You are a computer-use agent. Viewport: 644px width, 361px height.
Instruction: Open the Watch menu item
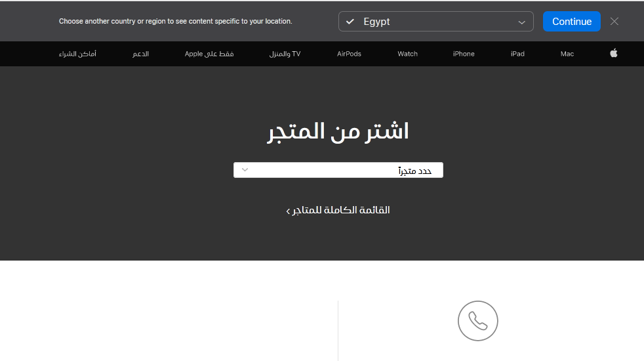tap(407, 54)
